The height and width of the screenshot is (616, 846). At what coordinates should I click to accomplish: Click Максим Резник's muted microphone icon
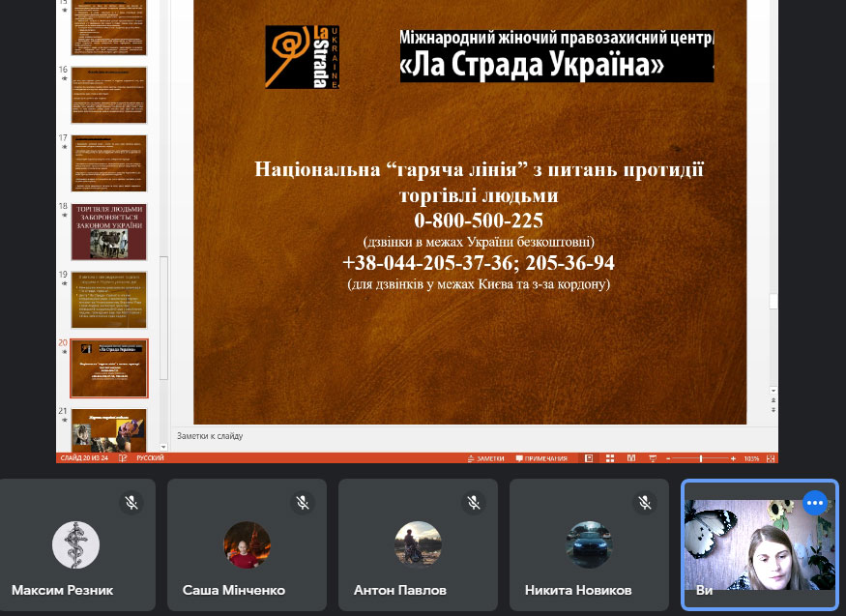[x=131, y=503]
